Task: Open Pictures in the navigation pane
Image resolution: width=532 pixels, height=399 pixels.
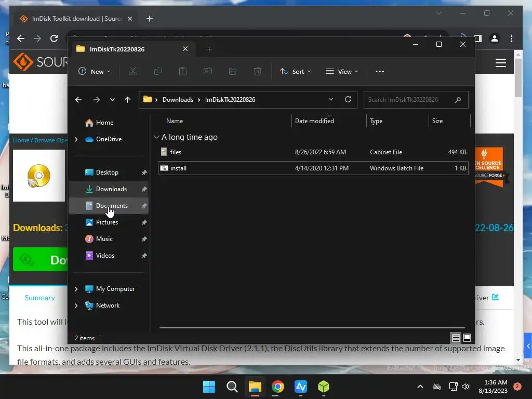Action: click(107, 222)
